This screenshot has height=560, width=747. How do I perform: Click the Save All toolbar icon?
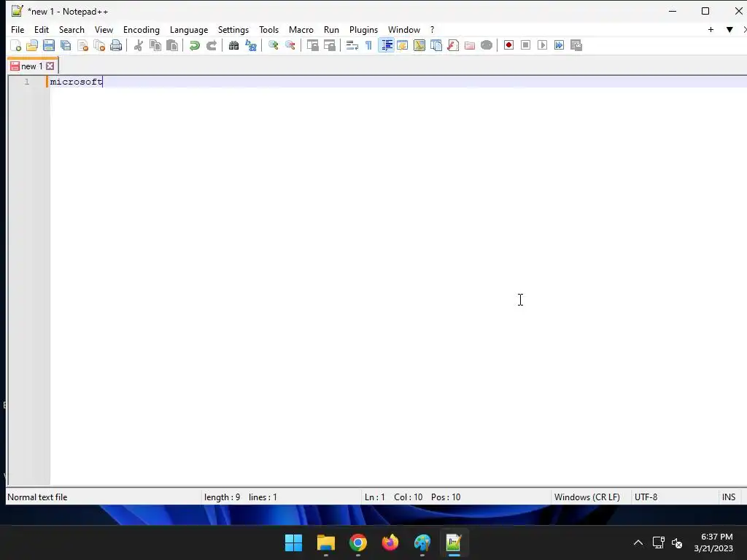click(66, 45)
